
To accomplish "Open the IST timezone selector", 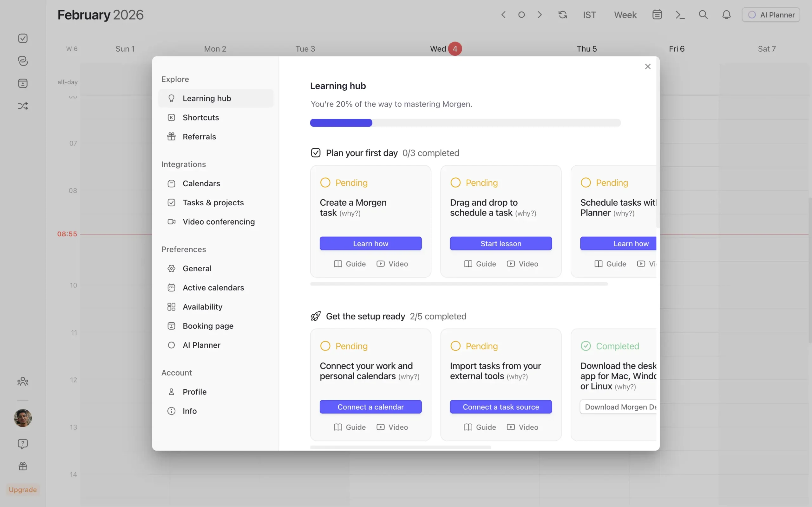I will (589, 15).
